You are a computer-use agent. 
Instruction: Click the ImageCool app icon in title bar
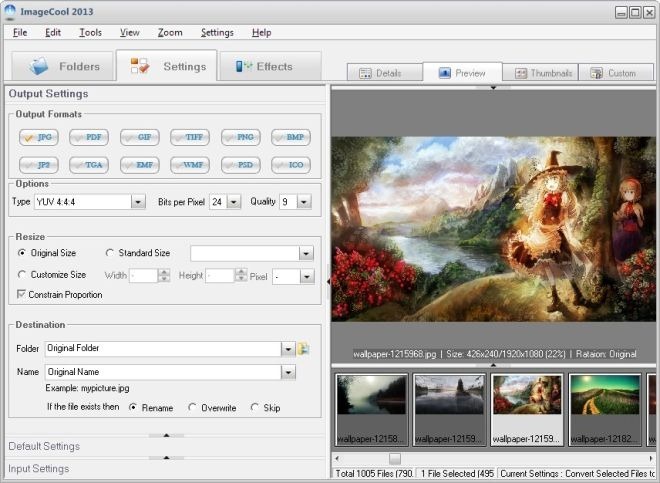click(x=10, y=11)
